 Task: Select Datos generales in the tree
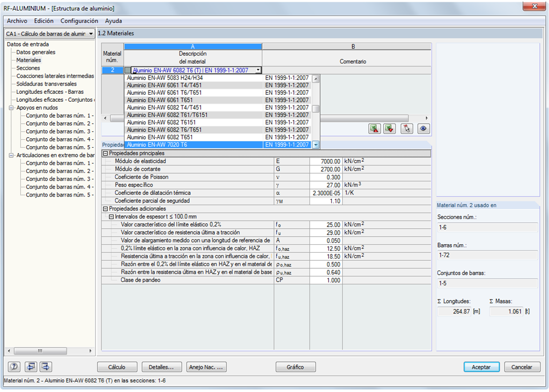tap(36, 52)
